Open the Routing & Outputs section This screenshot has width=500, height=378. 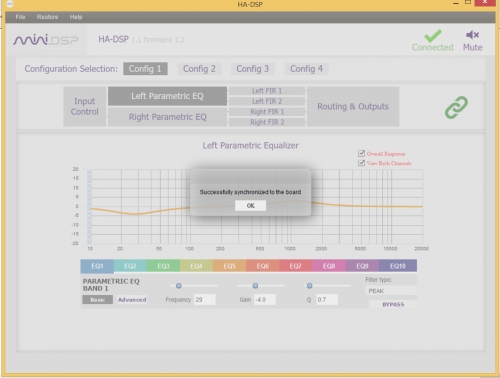coord(353,107)
